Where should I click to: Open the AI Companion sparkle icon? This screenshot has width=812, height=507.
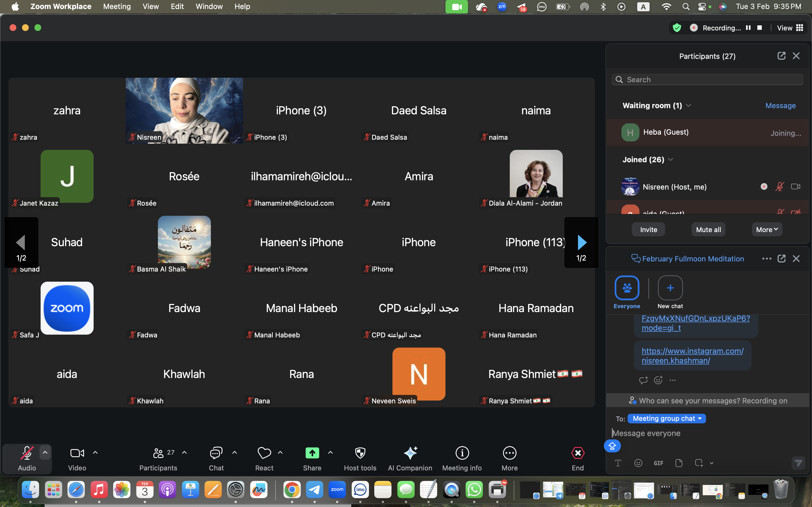[410, 453]
